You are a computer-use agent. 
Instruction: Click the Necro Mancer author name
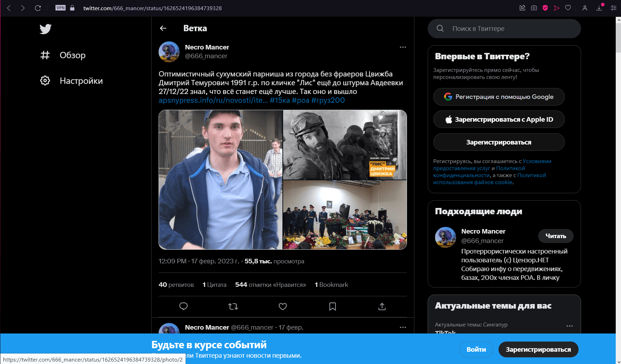pos(207,47)
